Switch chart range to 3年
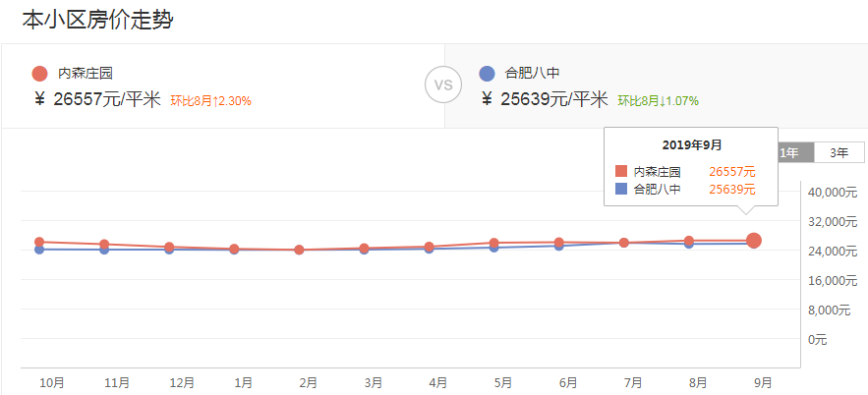Image resolution: width=868 pixels, height=395 pixels. click(839, 152)
